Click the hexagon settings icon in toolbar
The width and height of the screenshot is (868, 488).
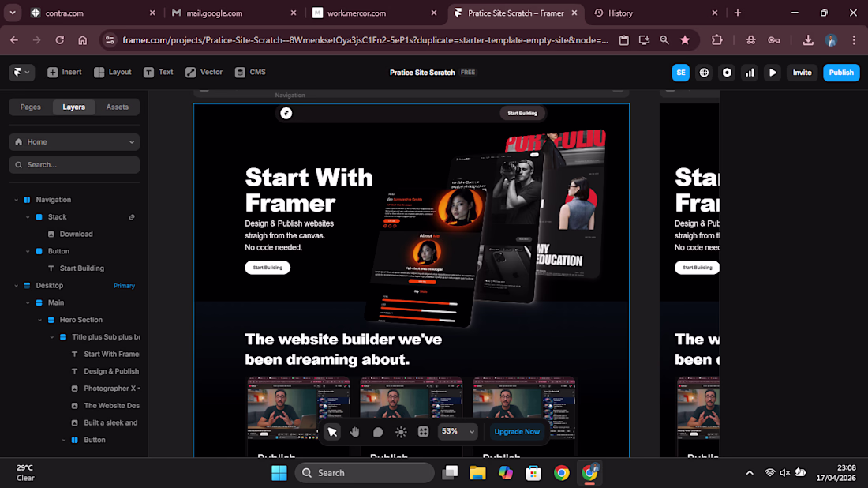(x=727, y=73)
